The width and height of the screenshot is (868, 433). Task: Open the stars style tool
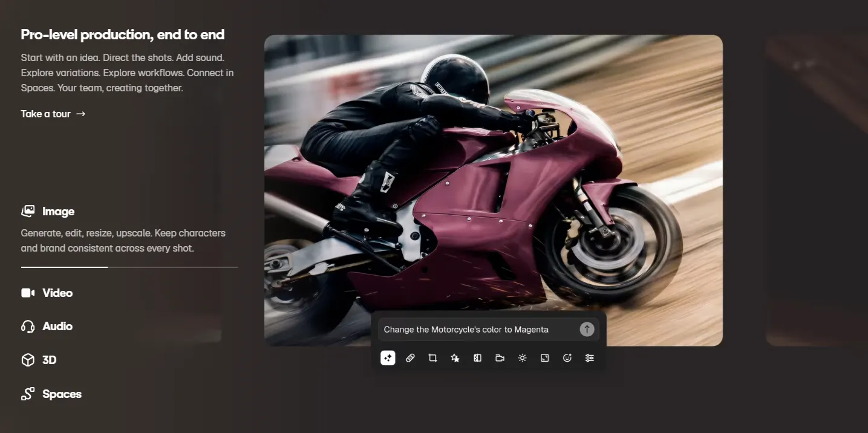[x=455, y=358]
